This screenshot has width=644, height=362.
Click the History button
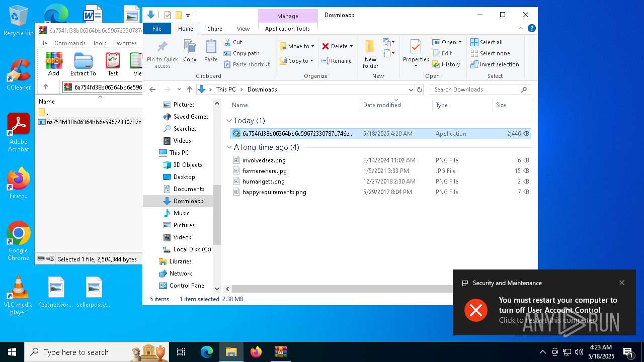coord(446,64)
